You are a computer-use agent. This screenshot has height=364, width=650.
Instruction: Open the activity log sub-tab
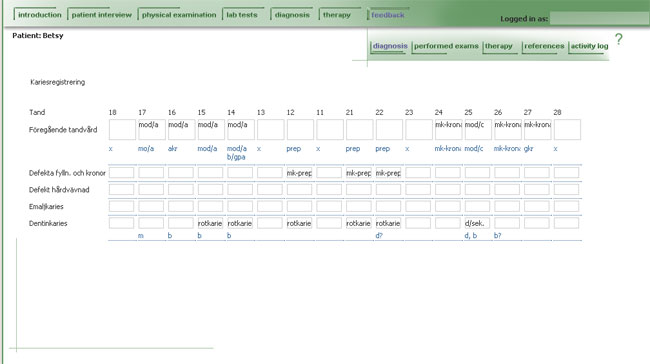[x=589, y=46]
